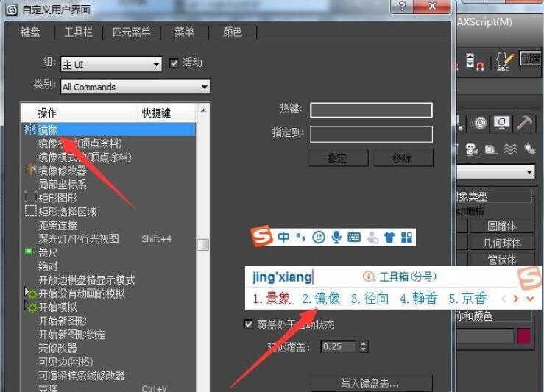Click the action list scroll-up arrow
Screen dimensions: 544x392
(x=203, y=110)
